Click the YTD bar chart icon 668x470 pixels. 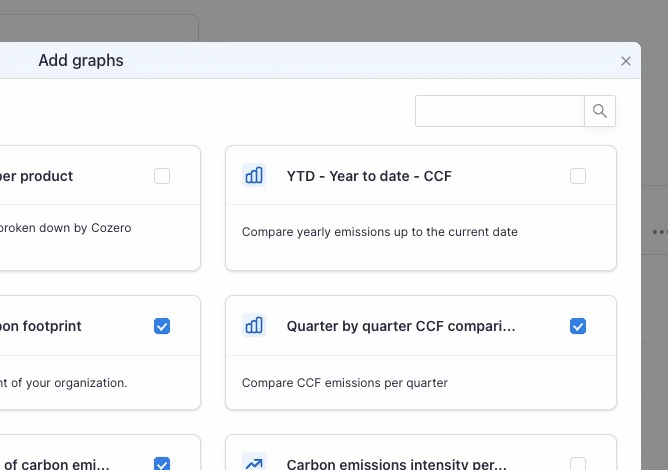pos(254,176)
